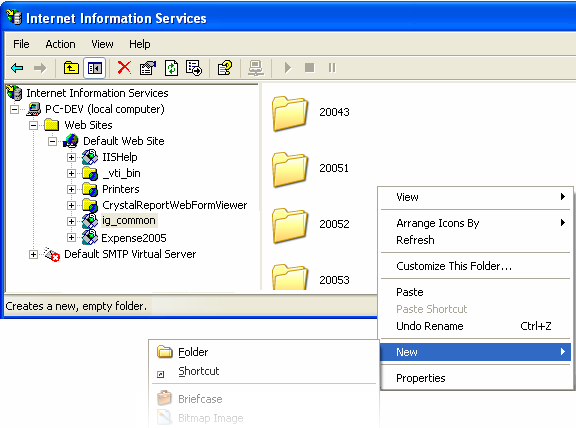Click the IISHelp virtual directory icon
The image size is (576, 428).
click(x=90, y=157)
